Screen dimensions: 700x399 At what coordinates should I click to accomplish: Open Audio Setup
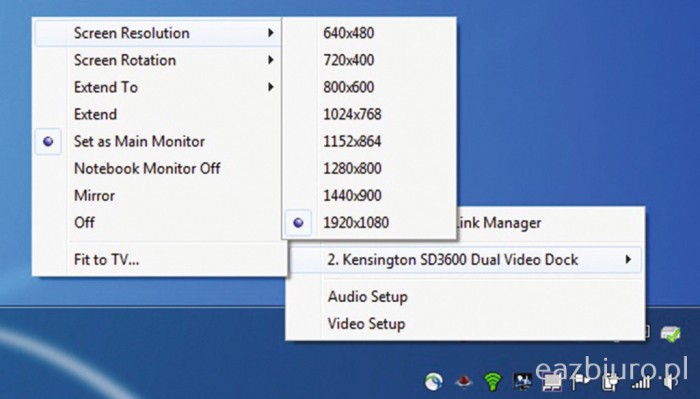465,297
